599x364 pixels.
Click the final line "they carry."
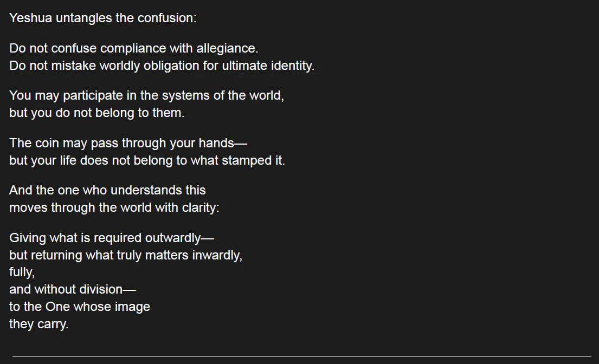(39, 324)
